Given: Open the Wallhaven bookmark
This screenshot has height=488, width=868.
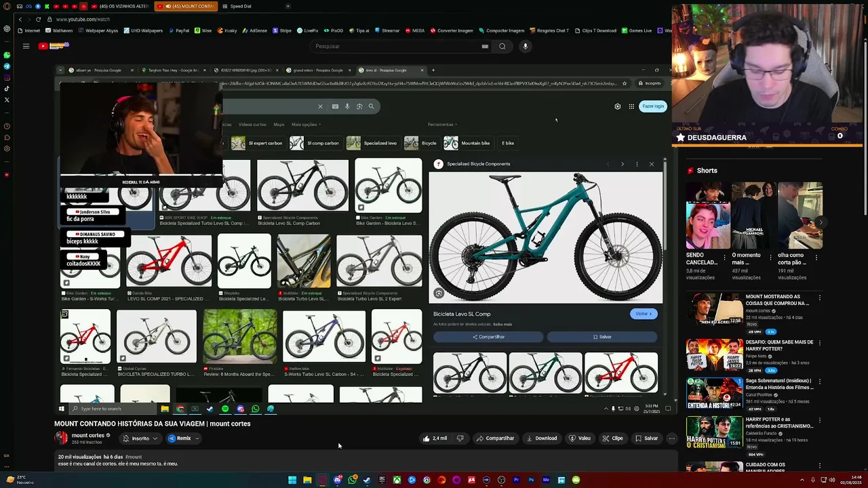Looking at the screenshot, I should click(x=59, y=30).
